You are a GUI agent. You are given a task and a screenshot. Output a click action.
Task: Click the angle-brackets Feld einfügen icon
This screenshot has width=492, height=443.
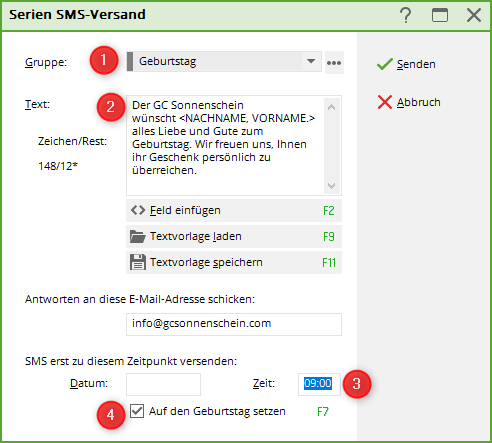click(138, 210)
